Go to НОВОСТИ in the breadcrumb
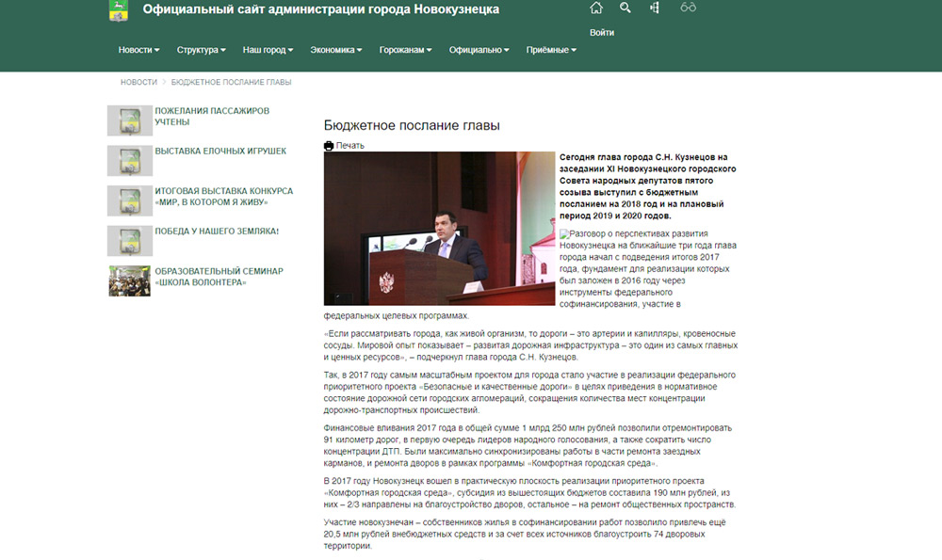 pos(138,83)
